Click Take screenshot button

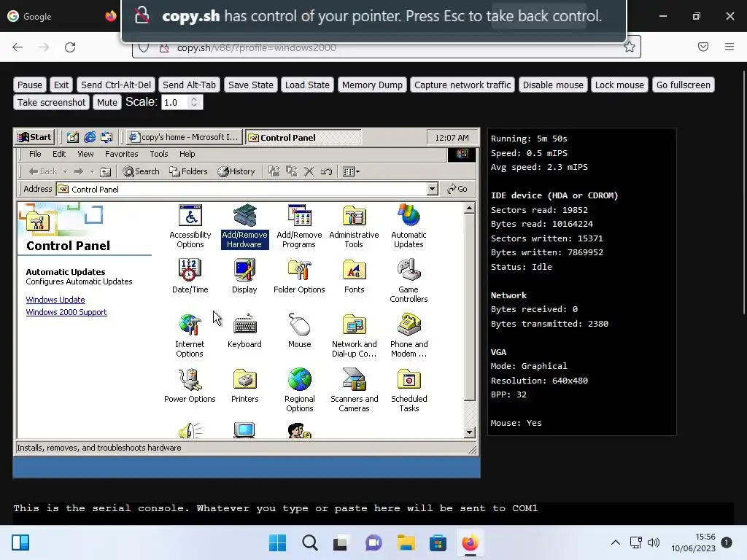(52, 102)
